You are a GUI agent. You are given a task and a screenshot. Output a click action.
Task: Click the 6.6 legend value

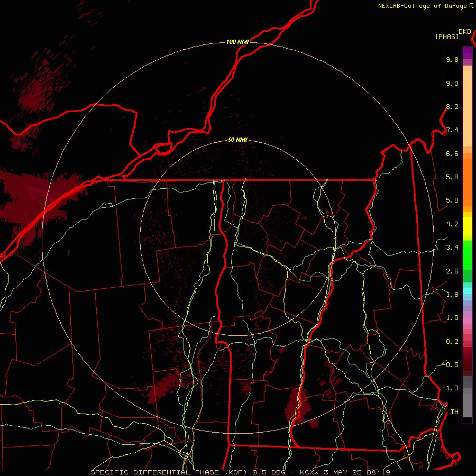coord(452,153)
